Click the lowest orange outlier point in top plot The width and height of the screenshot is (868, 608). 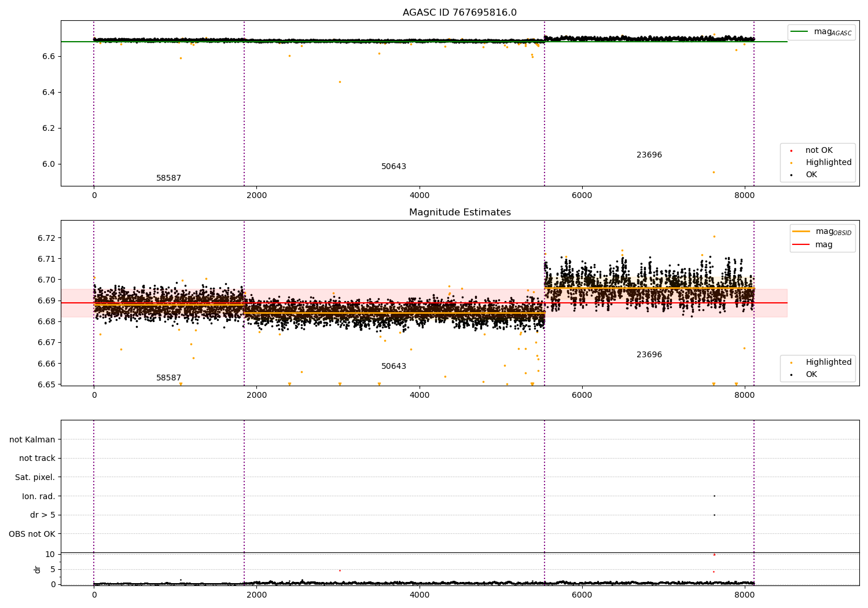713,172
